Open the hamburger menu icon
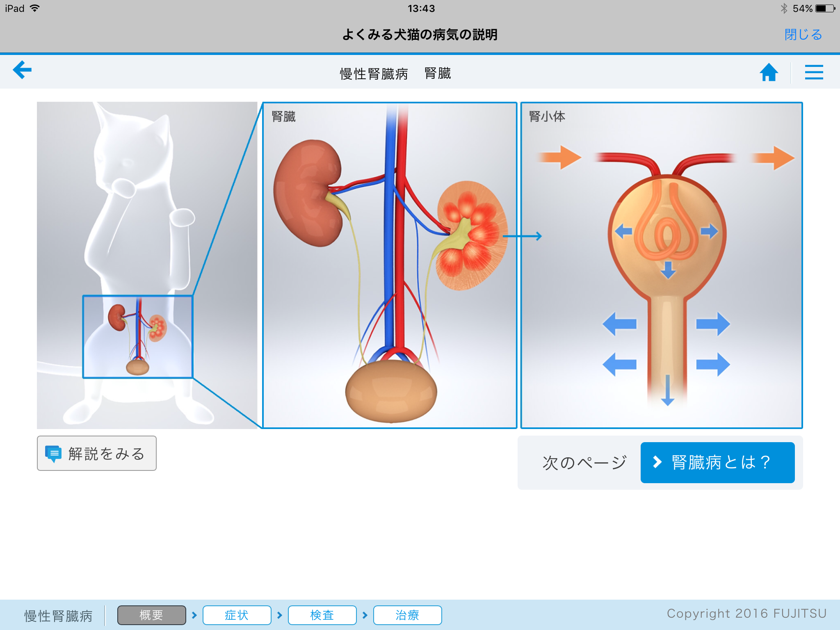The height and width of the screenshot is (630, 840). pos(814,72)
